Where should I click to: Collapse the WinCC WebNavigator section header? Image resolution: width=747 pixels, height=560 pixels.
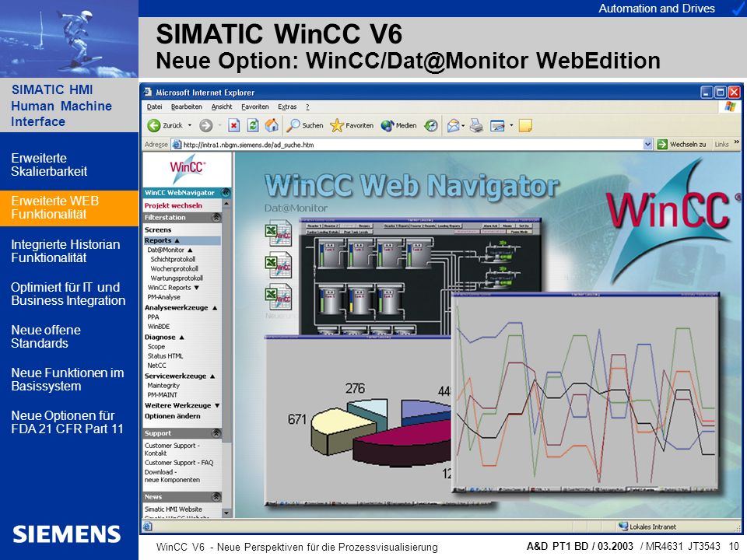(x=226, y=192)
